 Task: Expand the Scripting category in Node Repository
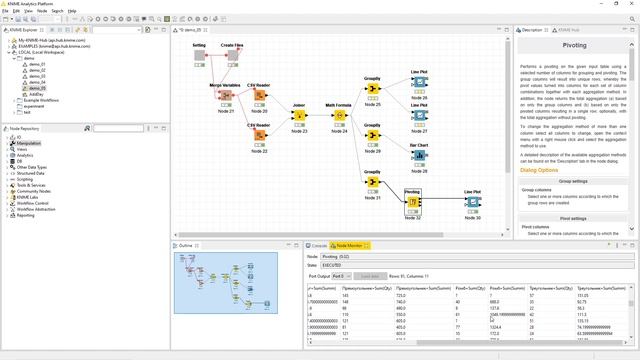pos(7,180)
